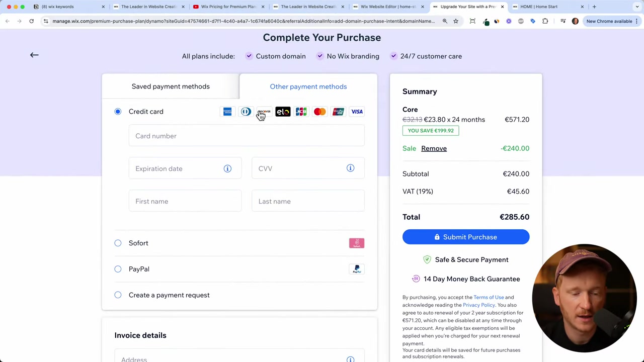Image resolution: width=644 pixels, height=362 pixels.
Task: Open the CVV info tooltip icon
Action: [350, 168]
